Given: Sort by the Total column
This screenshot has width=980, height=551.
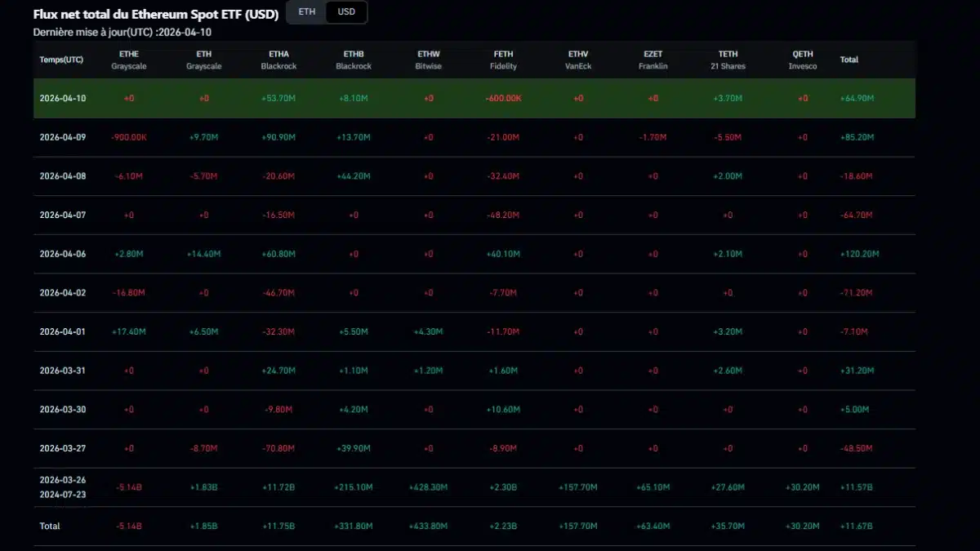Looking at the screenshot, I should (x=849, y=60).
